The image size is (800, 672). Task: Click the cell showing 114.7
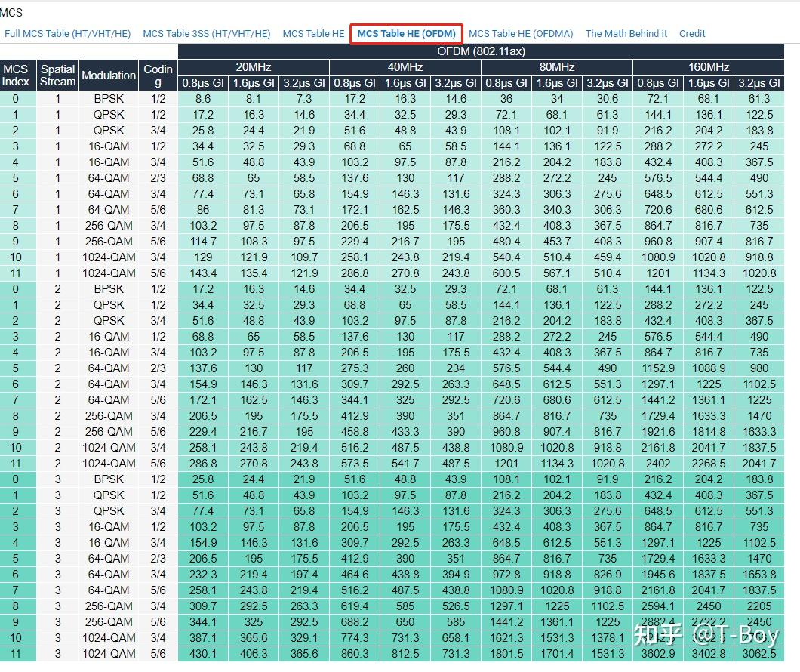[203, 242]
